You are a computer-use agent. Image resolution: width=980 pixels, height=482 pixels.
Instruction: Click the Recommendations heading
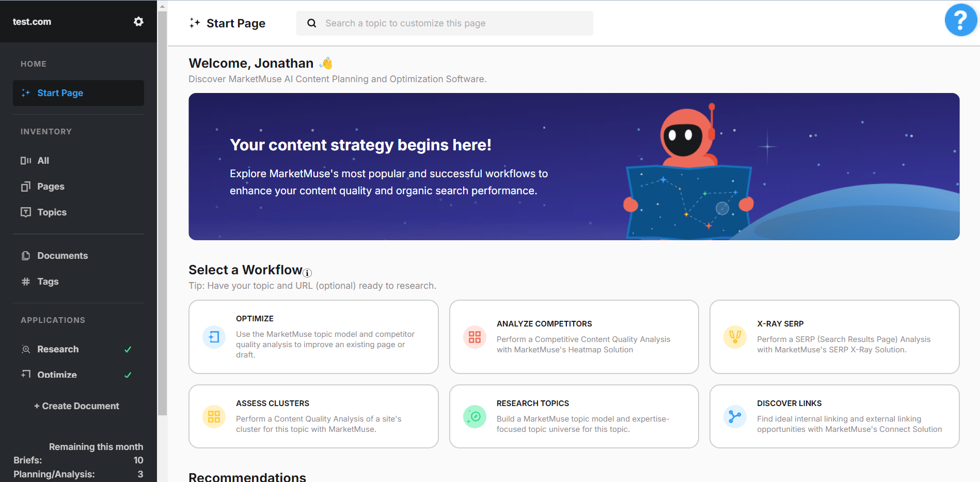click(x=247, y=477)
